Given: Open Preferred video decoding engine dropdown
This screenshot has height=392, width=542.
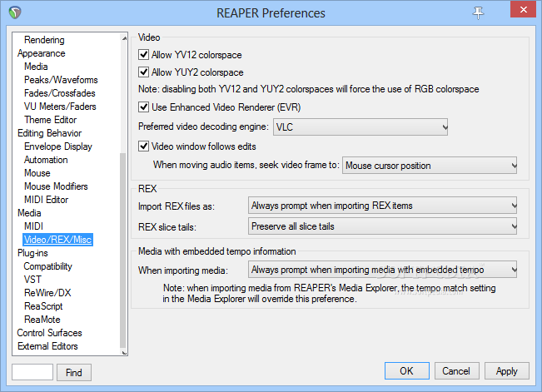Looking at the screenshot, I should (x=361, y=127).
